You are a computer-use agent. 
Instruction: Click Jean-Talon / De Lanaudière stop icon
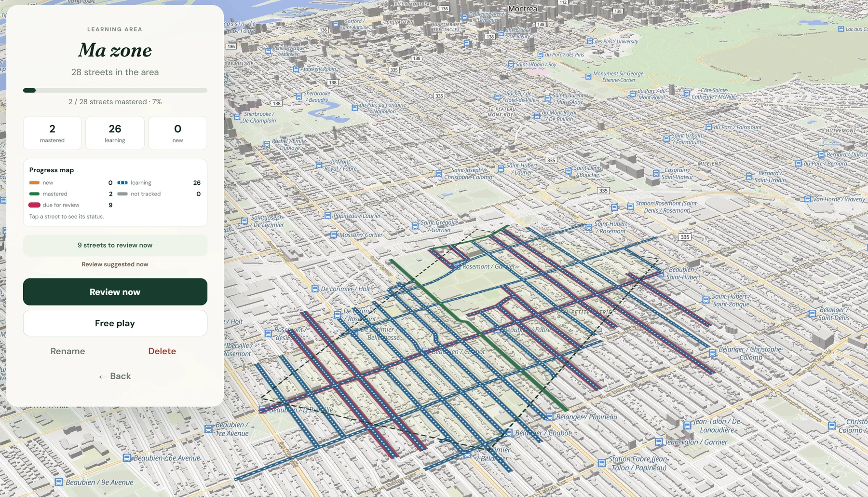(687, 426)
